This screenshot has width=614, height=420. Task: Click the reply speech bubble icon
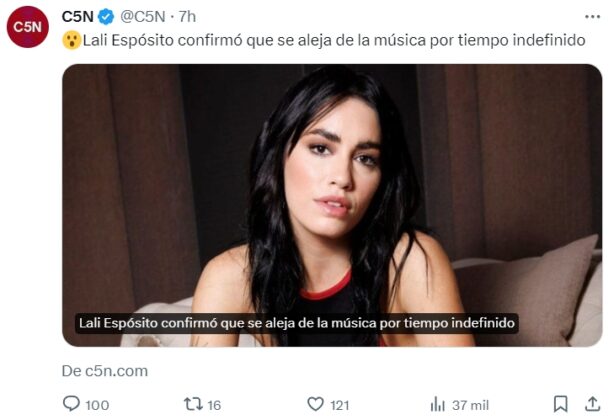[71, 404]
